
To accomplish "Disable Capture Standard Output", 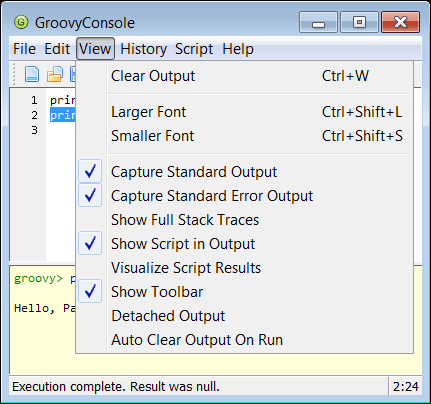I will (244, 172).
